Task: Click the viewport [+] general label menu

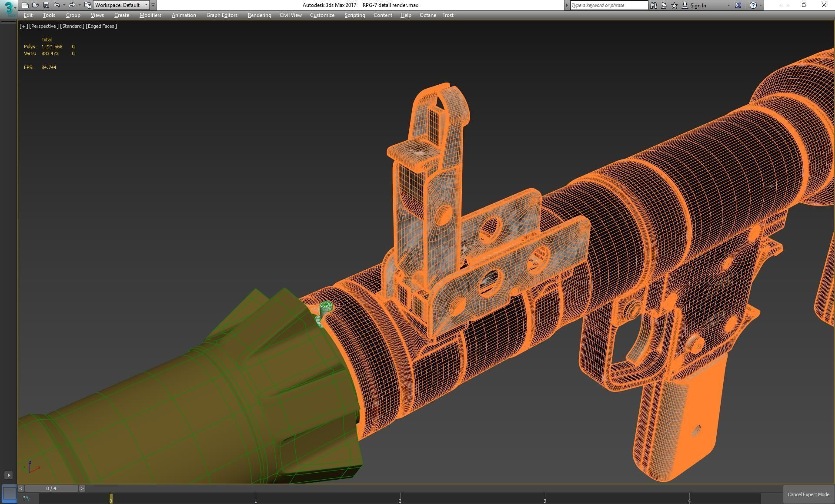Action: coord(23,26)
